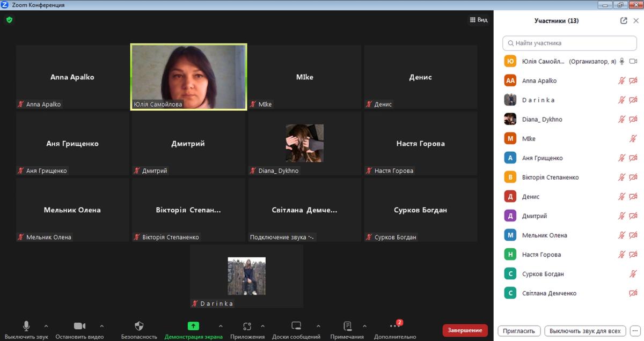This screenshot has width=644, height=341.
Task: Click the Пригласить invite button
Action: [x=519, y=331]
